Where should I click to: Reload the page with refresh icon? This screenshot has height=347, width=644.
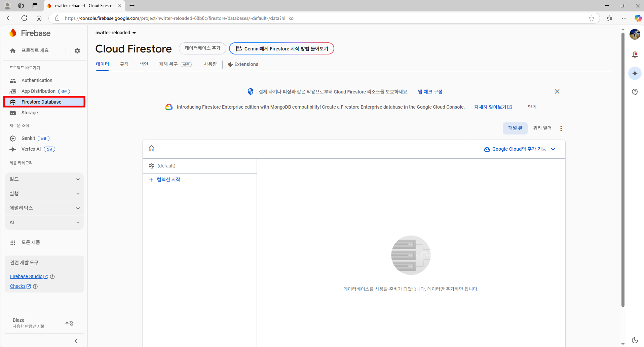(x=24, y=18)
